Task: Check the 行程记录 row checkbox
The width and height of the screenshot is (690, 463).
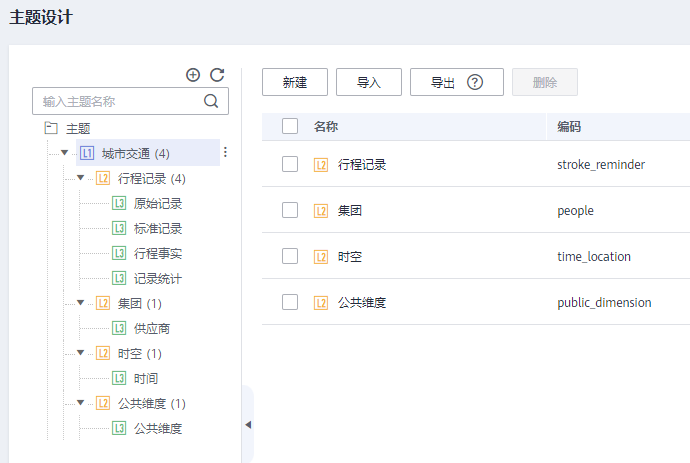Action: click(290, 165)
